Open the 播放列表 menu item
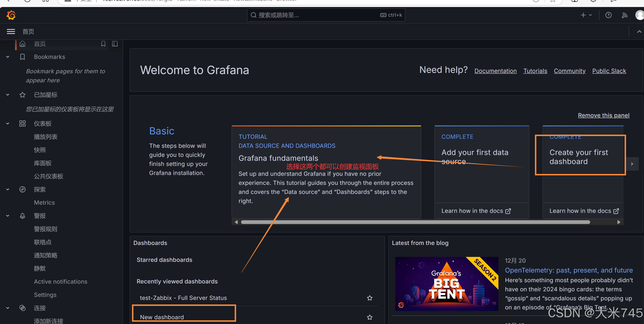644x324 pixels. [x=46, y=137]
